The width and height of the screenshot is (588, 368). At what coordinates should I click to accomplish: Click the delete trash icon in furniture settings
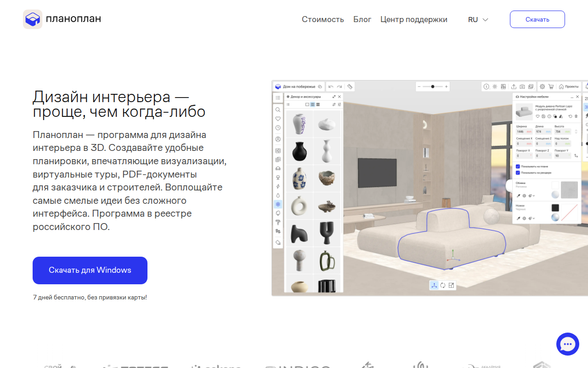(576, 116)
